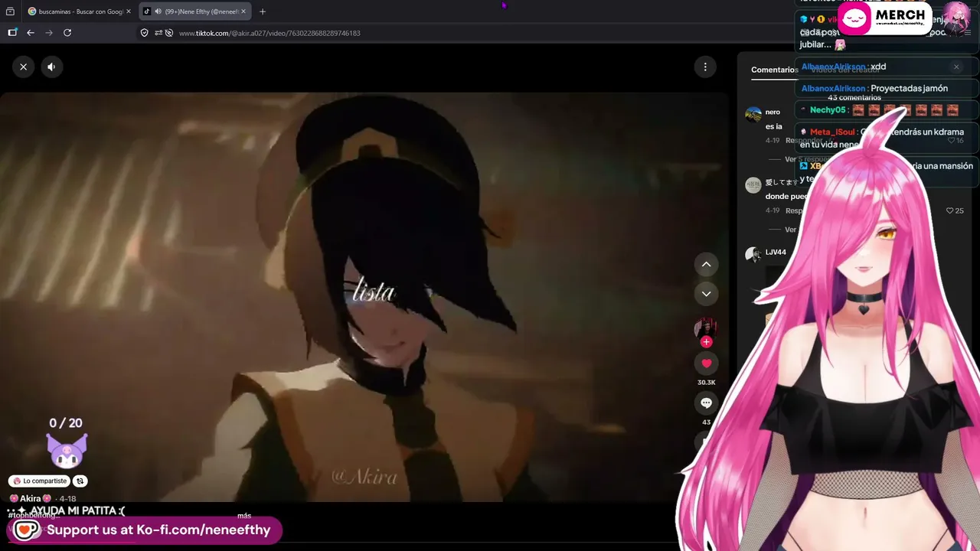This screenshot has width=980, height=551.
Task: Open the browser tab list button
Action: coord(10,11)
